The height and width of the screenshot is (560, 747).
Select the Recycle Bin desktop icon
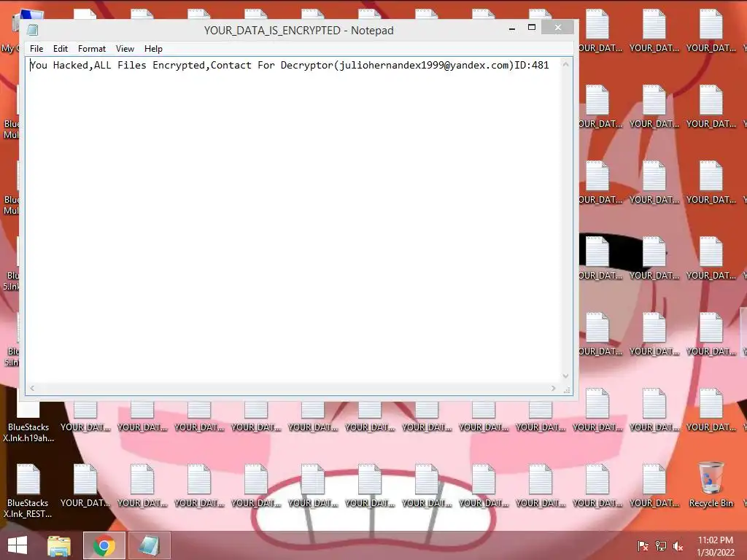[711, 485]
